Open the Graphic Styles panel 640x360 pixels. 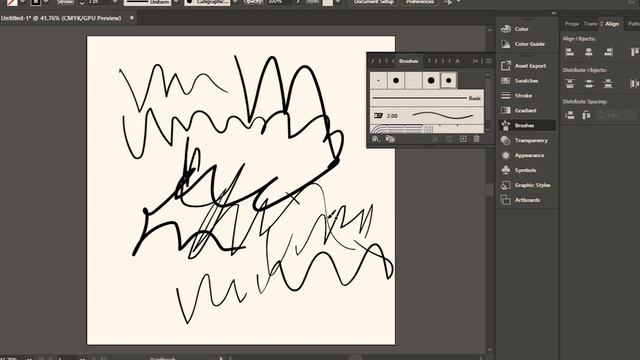coord(527,185)
